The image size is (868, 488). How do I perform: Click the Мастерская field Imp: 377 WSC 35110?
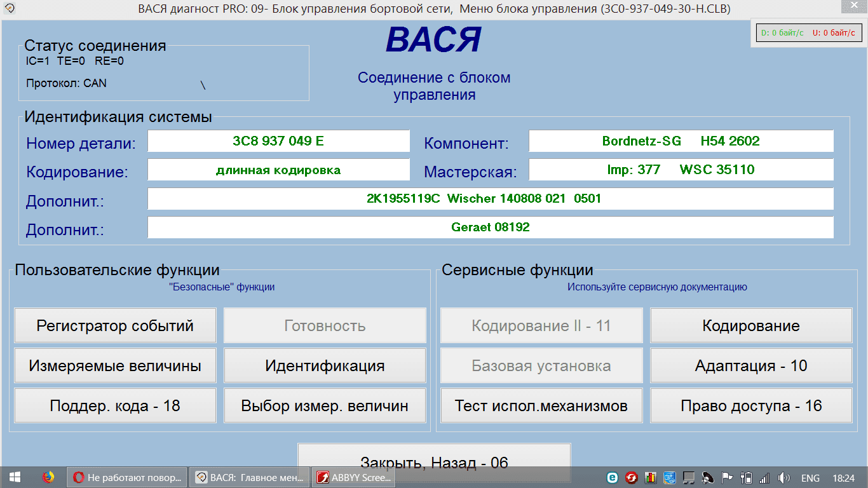[681, 170]
